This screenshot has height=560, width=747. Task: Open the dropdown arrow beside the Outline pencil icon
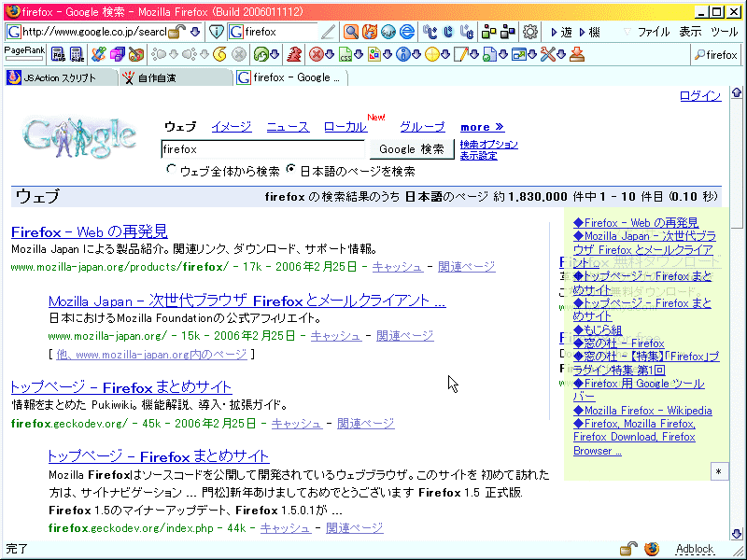coord(474,55)
